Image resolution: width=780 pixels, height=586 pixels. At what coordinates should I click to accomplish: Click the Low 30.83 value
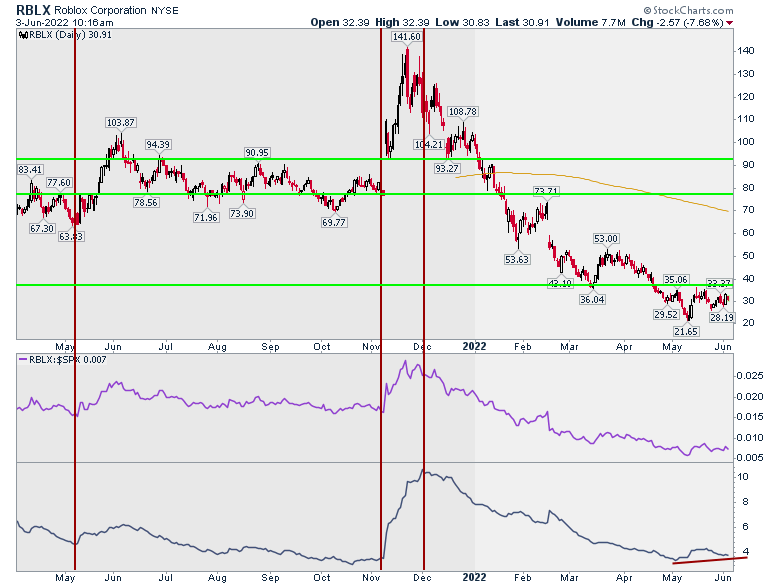click(463, 22)
